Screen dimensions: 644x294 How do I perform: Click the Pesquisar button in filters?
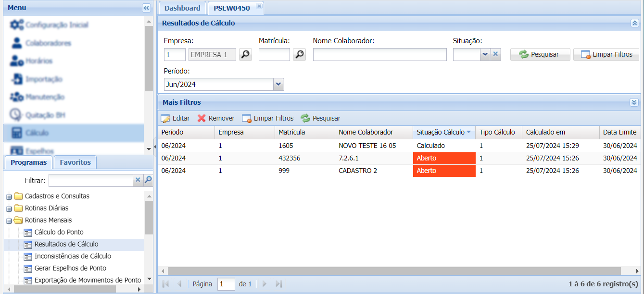540,55
